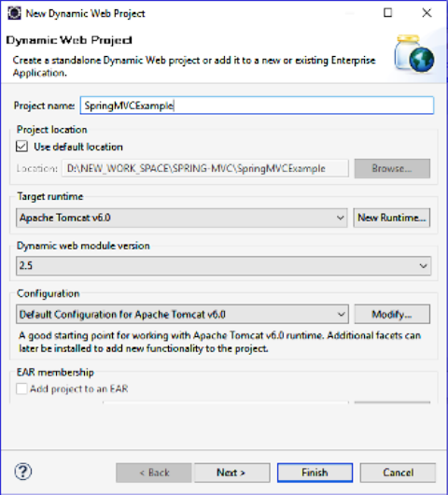Click the Target runtime label
Image resolution: width=448 pixels, height=495 pixels.
coord(50,197)
